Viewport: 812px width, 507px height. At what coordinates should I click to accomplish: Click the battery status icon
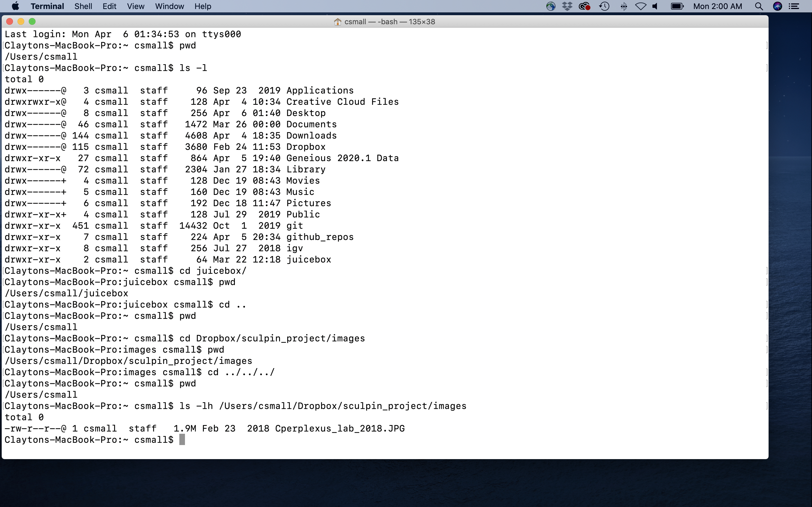pos(677,6)
